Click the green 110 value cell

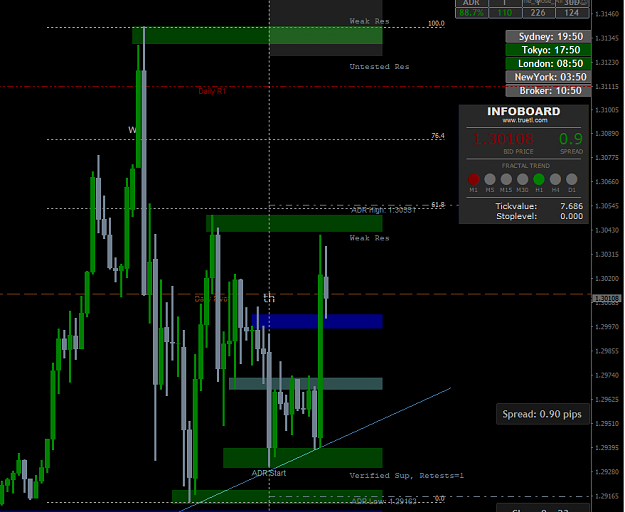click(505, 13)
